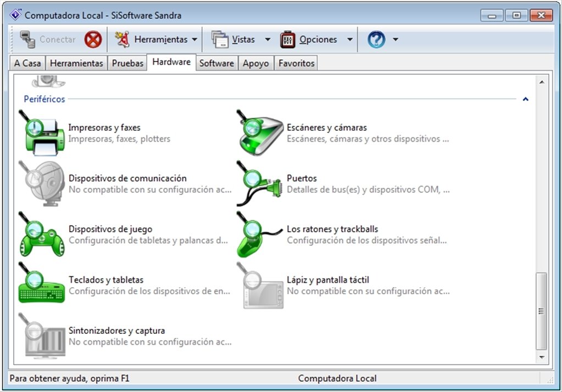Click the Conectar computer icon
562x392 pixels.
(x=27, y=40)
